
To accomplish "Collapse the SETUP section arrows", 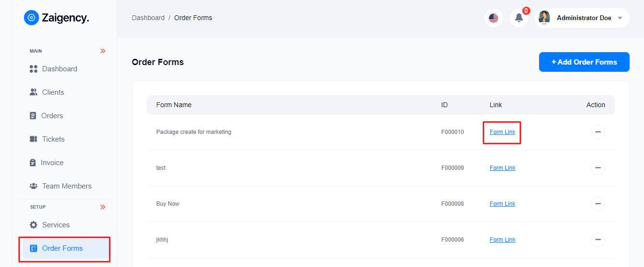I will [103, 207].
